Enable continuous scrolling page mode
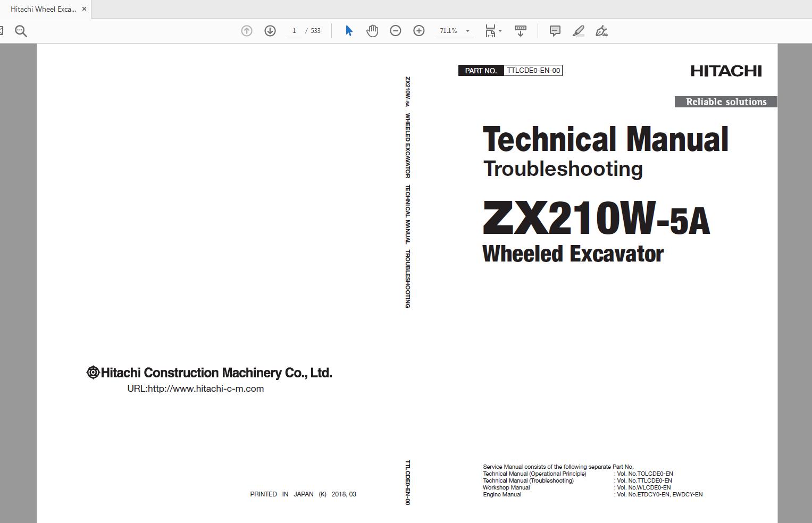Screen dimensions: 812x523 [520, 30]
